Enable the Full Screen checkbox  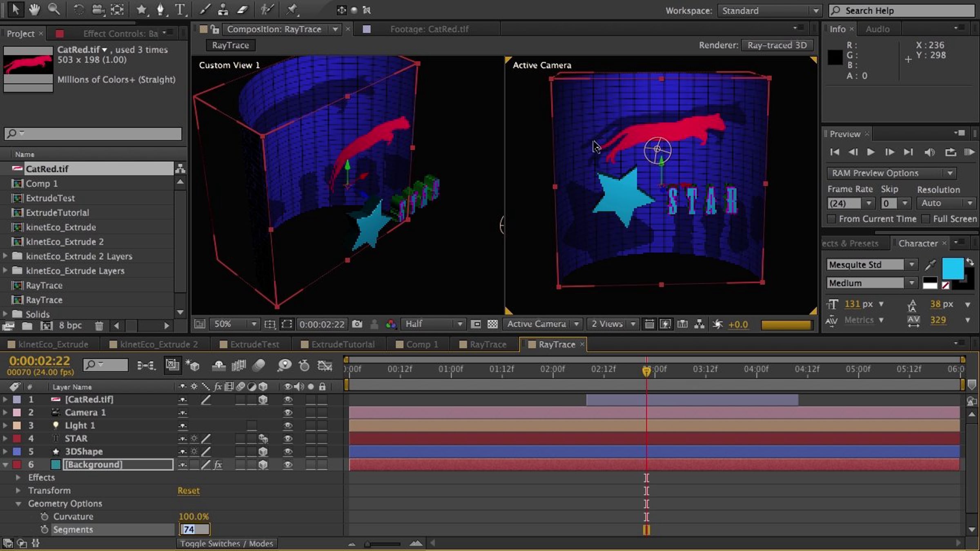point(926,219)
